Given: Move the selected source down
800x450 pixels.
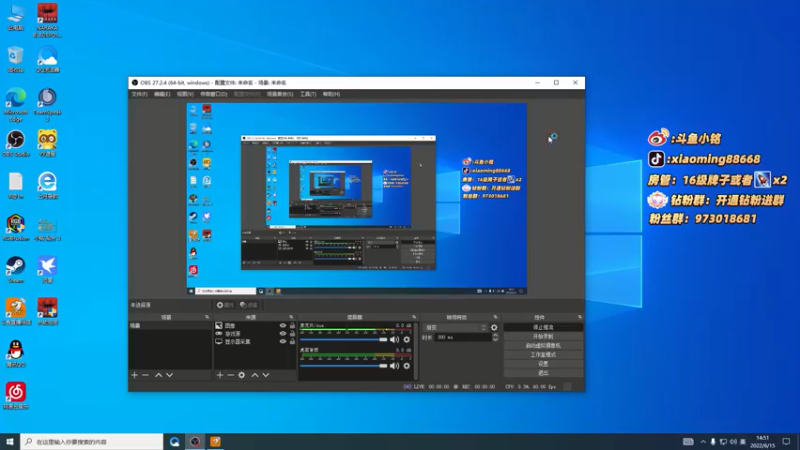Looking at the screenshot, I should pos(266,375).
